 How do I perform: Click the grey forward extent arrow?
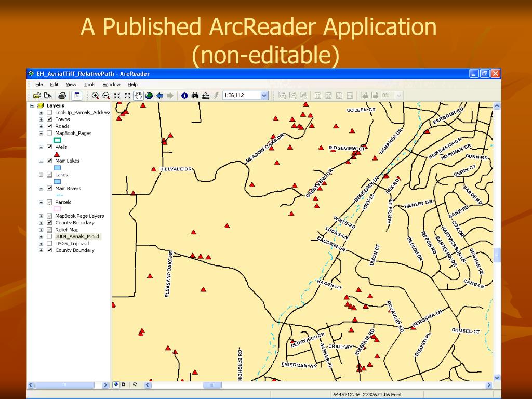170,96
